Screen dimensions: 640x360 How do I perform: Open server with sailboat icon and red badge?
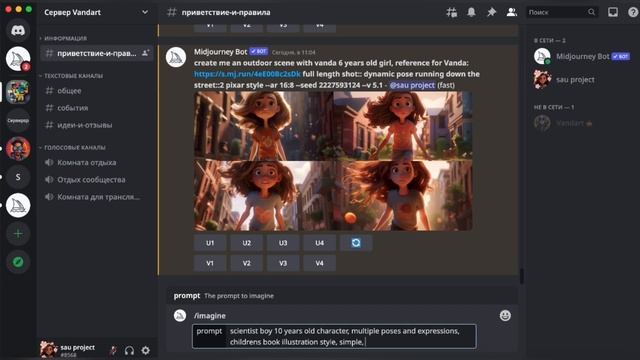point(18,59)
